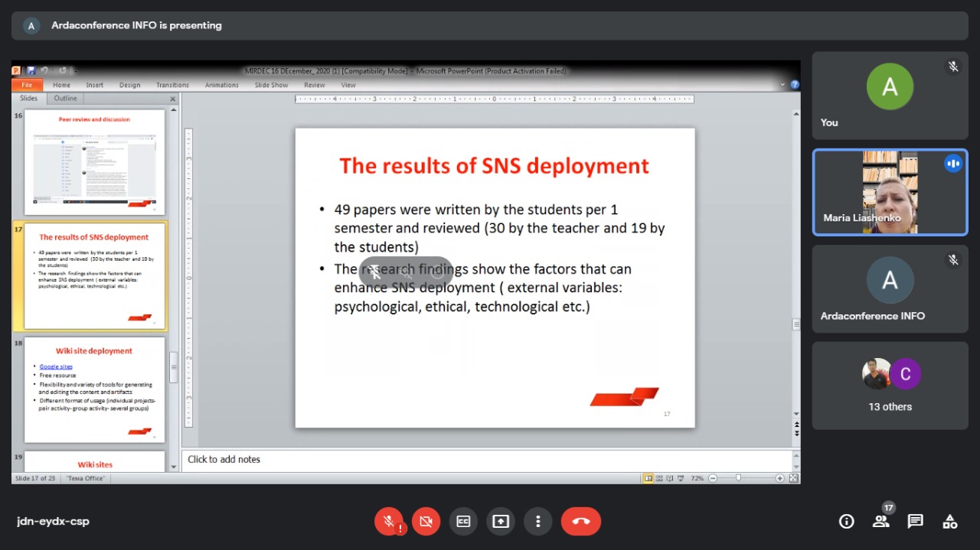
Task: Close the slides thumbnail pane
Action: click(172, 99)
